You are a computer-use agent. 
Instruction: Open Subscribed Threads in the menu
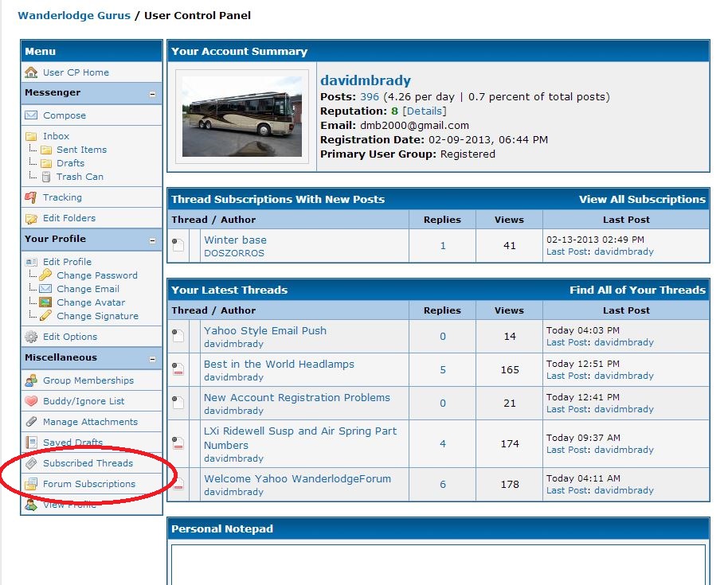[88, 463]
